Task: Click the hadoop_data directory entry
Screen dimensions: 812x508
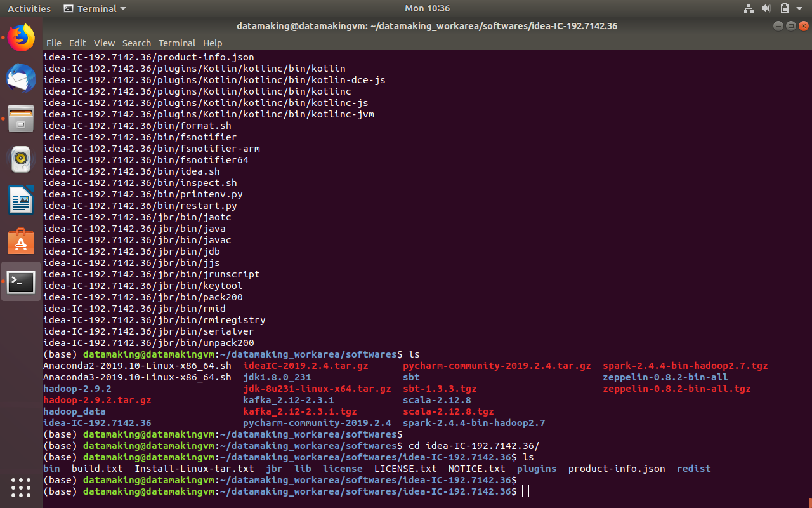Action: tap(74, 411)
